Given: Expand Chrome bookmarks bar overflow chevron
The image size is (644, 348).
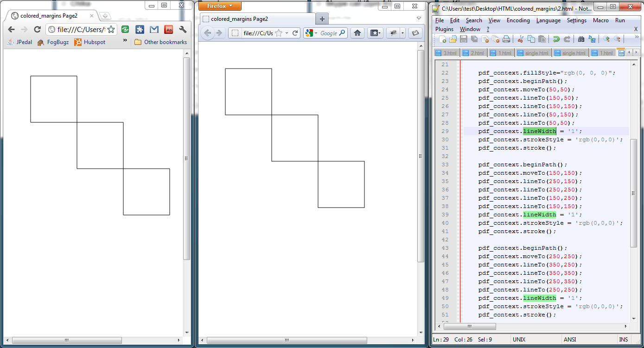Looking at the screenshot, I should click(x=125, y=41).
